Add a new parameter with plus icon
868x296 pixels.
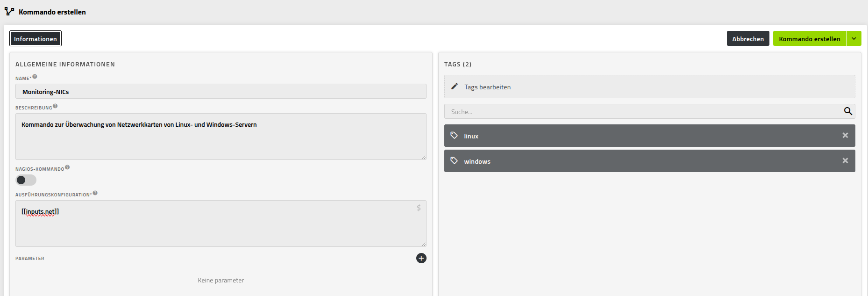pyautogui.click(x=421, y=258)
